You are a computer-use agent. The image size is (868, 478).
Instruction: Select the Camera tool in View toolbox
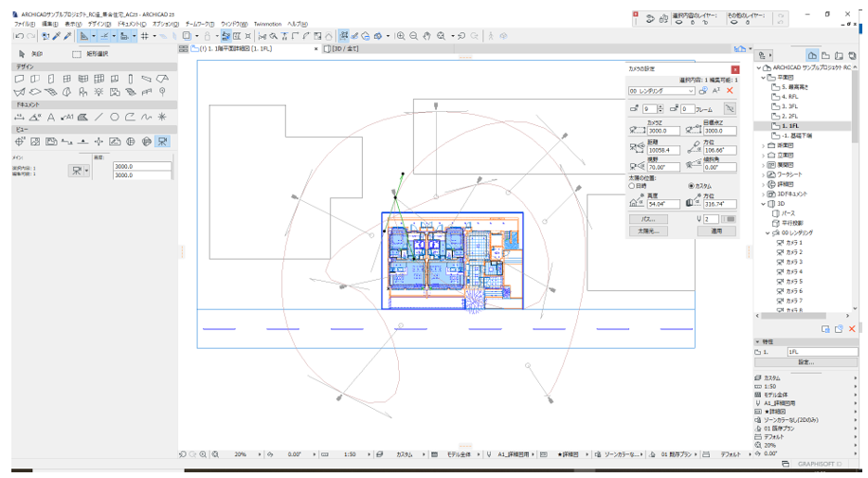(162, 142)
